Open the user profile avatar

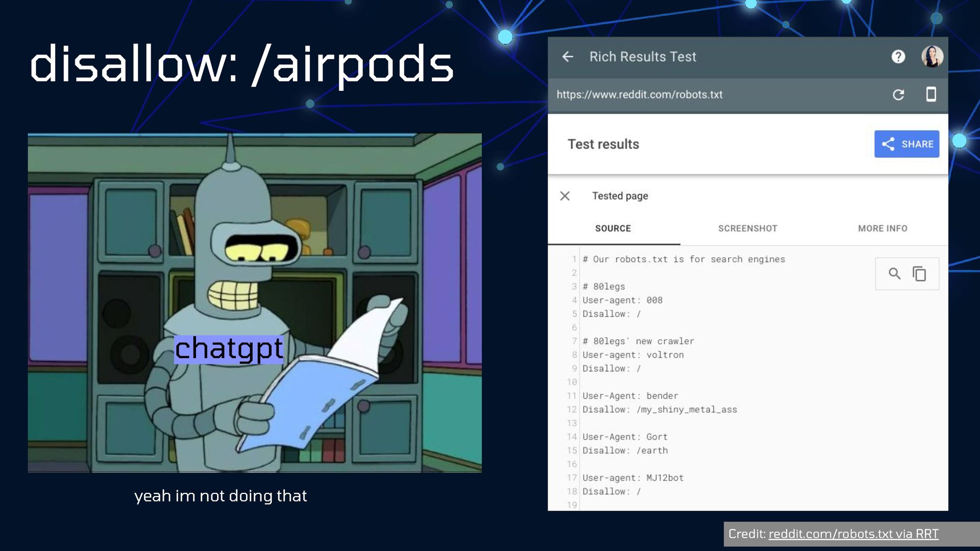(932, 57)
